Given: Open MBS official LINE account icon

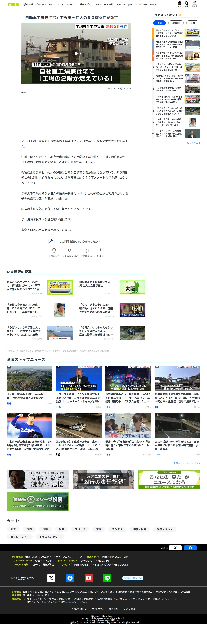Looking at the screenshot, I should click(x=107, y=578).
